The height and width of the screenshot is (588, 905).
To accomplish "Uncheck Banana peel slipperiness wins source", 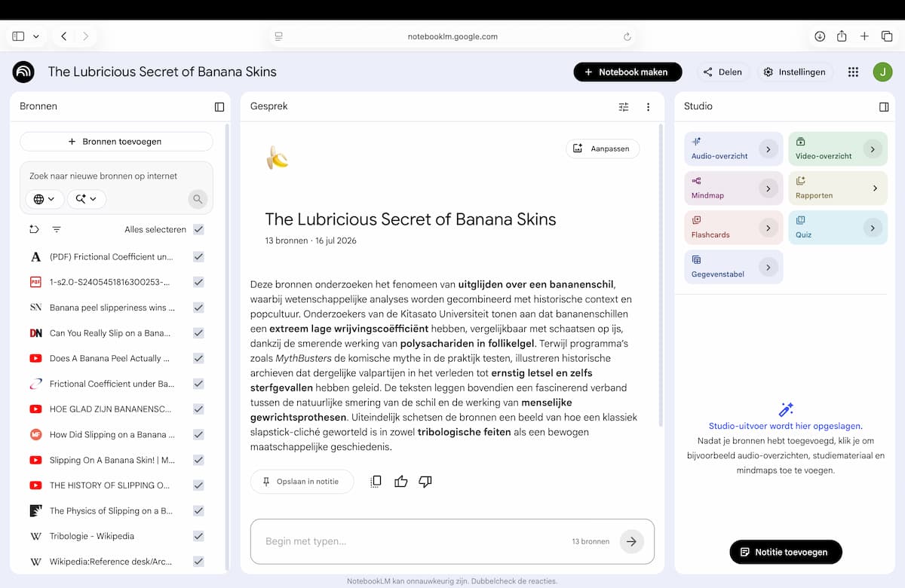I will pos(198,308).
